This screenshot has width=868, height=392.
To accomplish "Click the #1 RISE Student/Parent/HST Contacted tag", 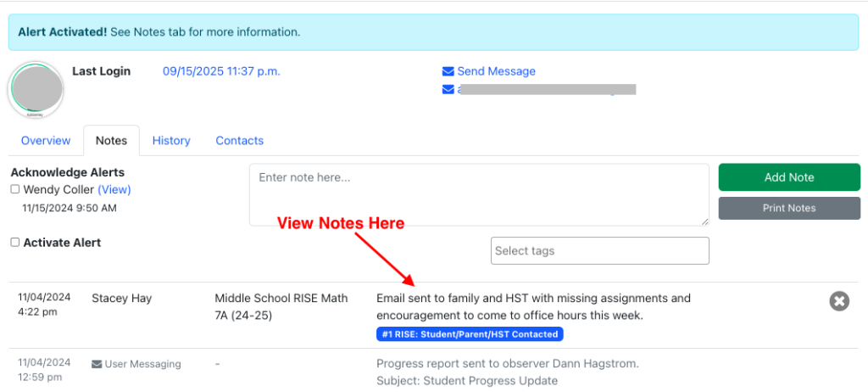I will coord(470,333).
